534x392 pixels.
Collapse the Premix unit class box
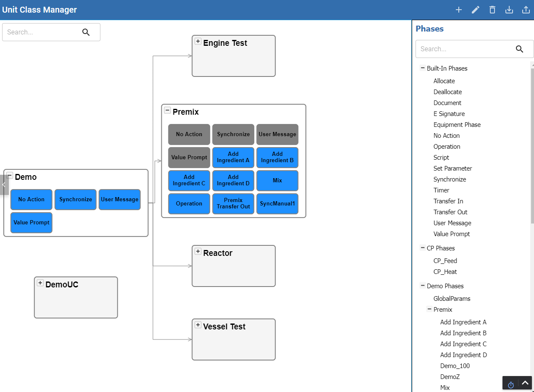[167, 110]
